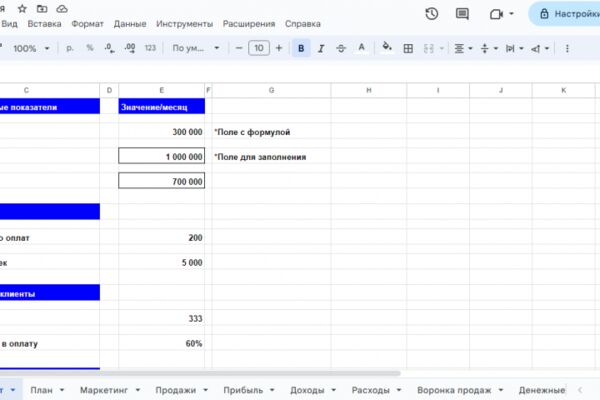This screenshot has width=600, height=400.
Task: Open the text wrapping dropdown
Action: click(514, 48)
